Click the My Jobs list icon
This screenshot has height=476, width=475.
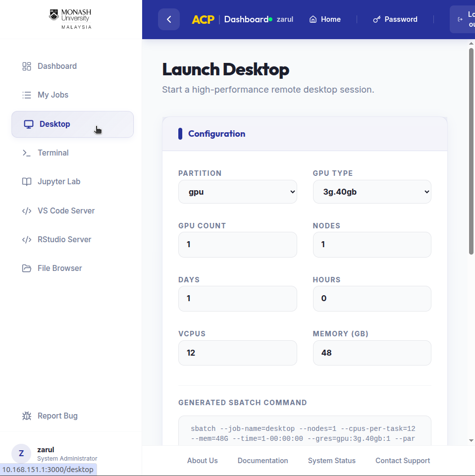27,95
